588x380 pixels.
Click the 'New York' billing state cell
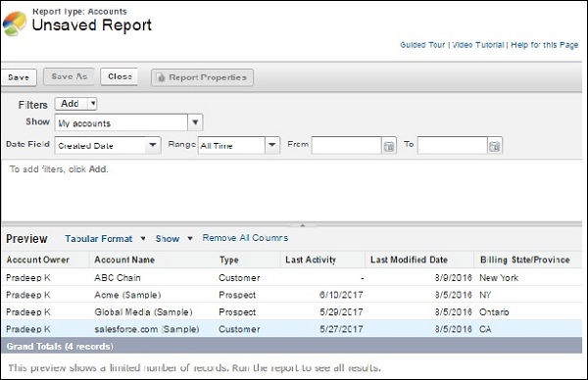(499, 278)
